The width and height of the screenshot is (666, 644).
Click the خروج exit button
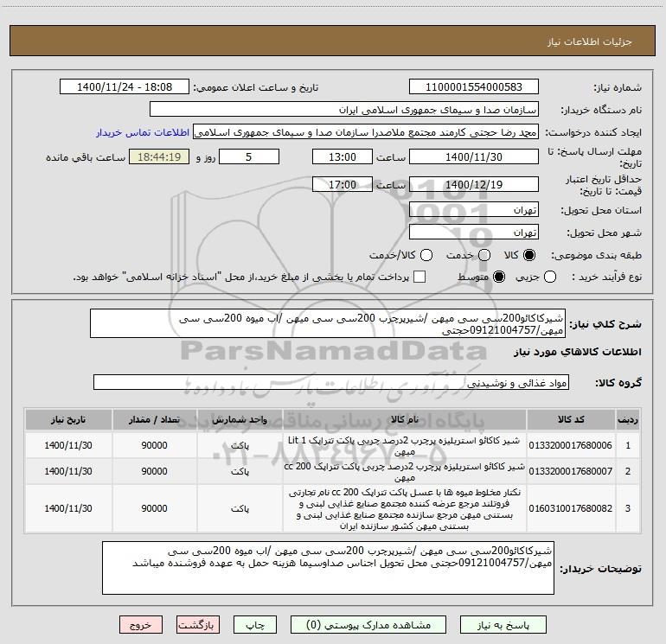tap(141, 625)
